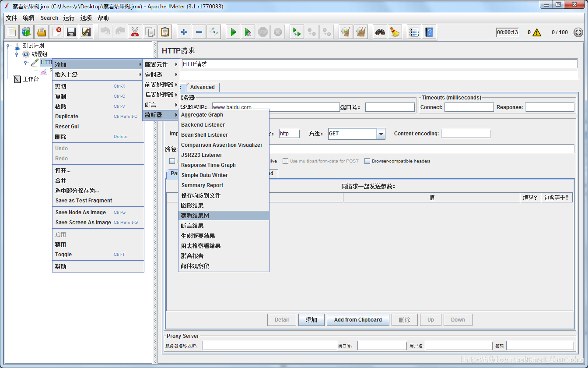Click the Expand All plus icon
Image resolution: width=588 pixels, height=368 pixels.
point(184,32)
